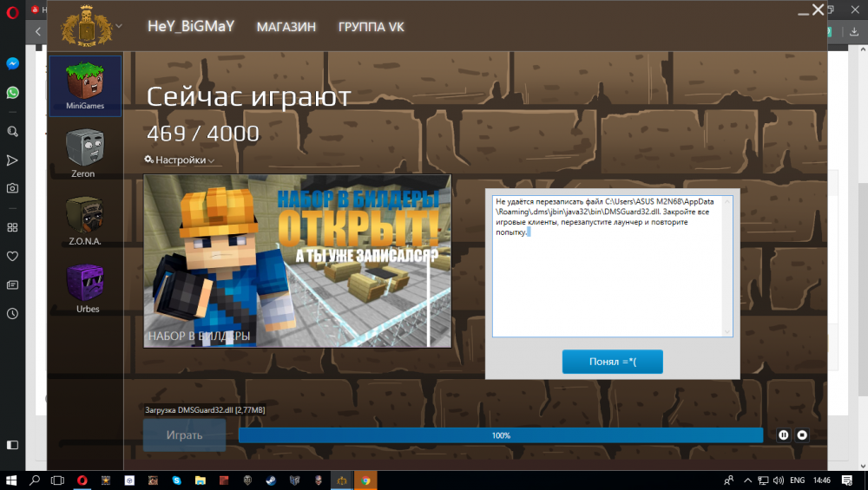Image resolution: width=868 pixels, height=490 pixels.
Task: Click the 100% download progress bar
Action: click(500, 435)
